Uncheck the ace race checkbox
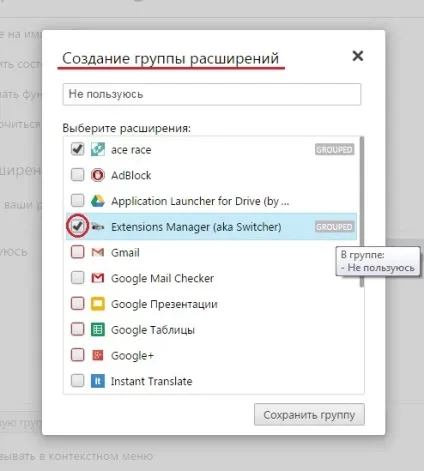424x471 pixels. click(78, 149)
